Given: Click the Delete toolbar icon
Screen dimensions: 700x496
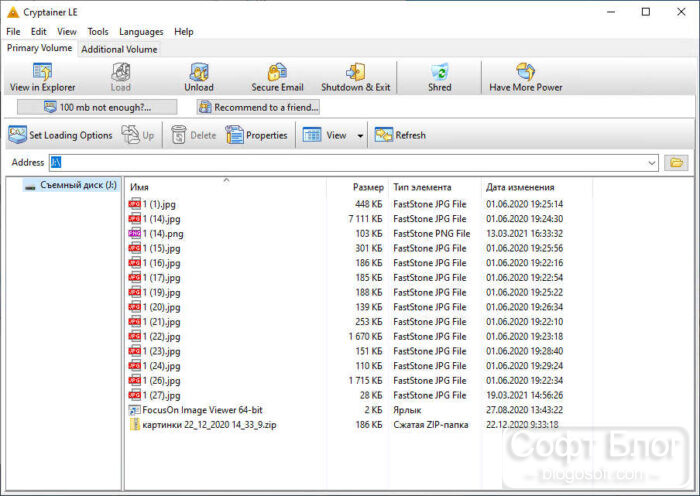Looking at the screenshot, I should pyautogui.click(x=194, y=135).
